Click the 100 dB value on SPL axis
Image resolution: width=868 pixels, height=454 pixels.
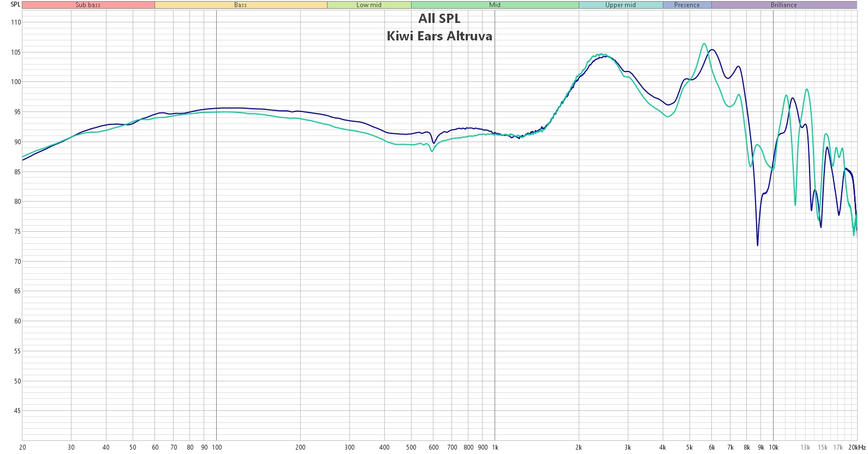[x=16, y=82]
